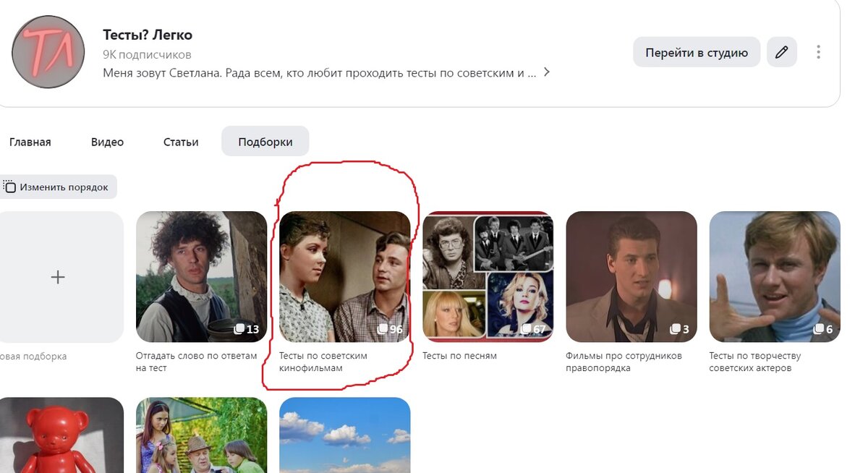Click the channel avatar logo
Viewport: 868px width, 473px height.
click(x=49, y=52)
